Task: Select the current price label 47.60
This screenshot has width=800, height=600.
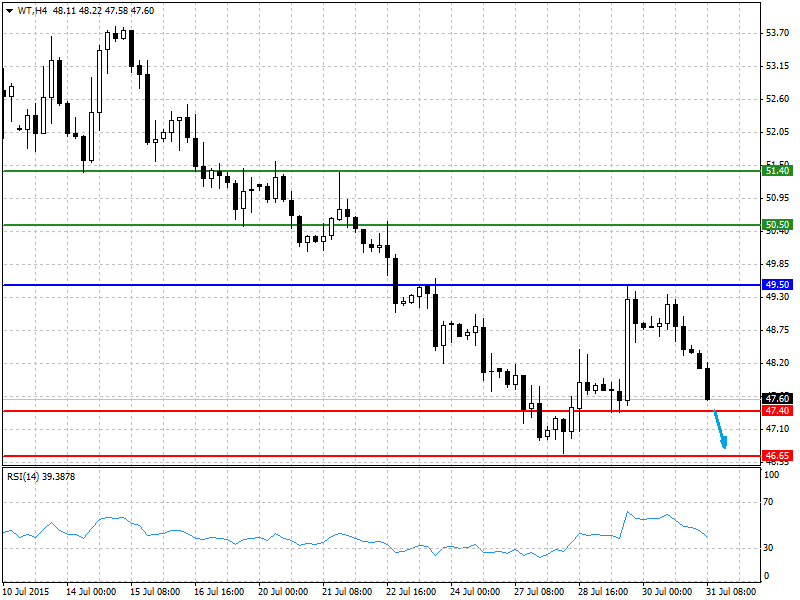Action: [x=777, y=398]
